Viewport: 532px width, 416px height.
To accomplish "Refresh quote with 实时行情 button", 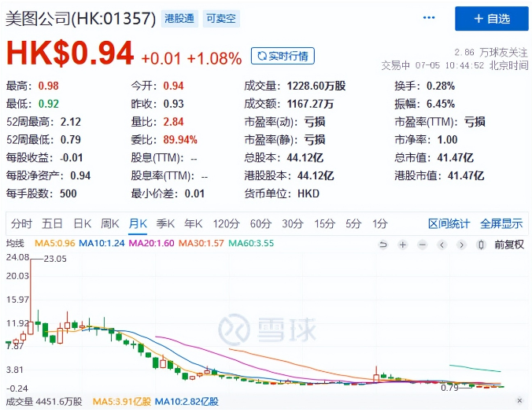I will tap(283, 56).
